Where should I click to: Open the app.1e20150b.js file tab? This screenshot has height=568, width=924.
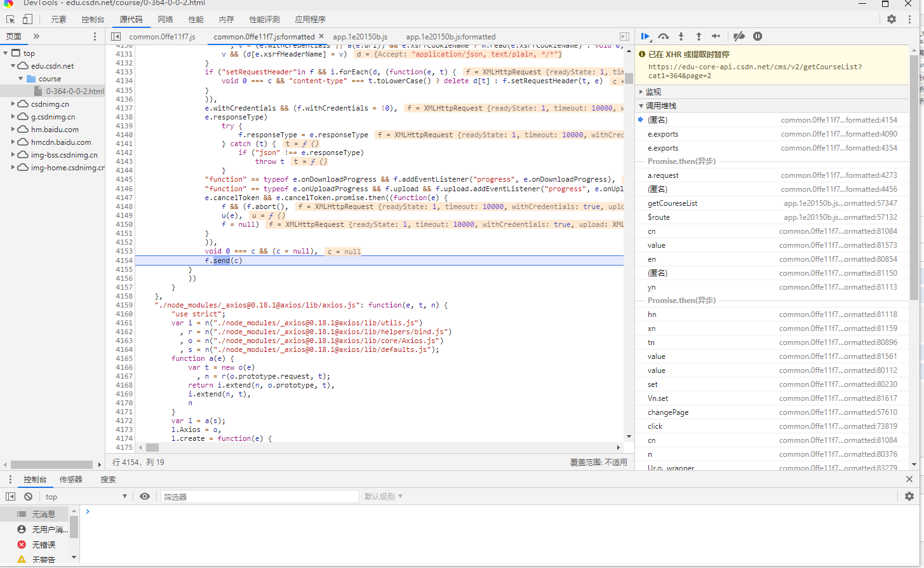click(x=360, y=36)
